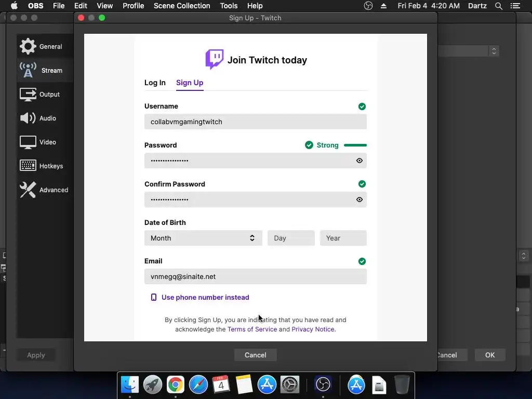Open Google Chrome from the dock

point(176,385)
